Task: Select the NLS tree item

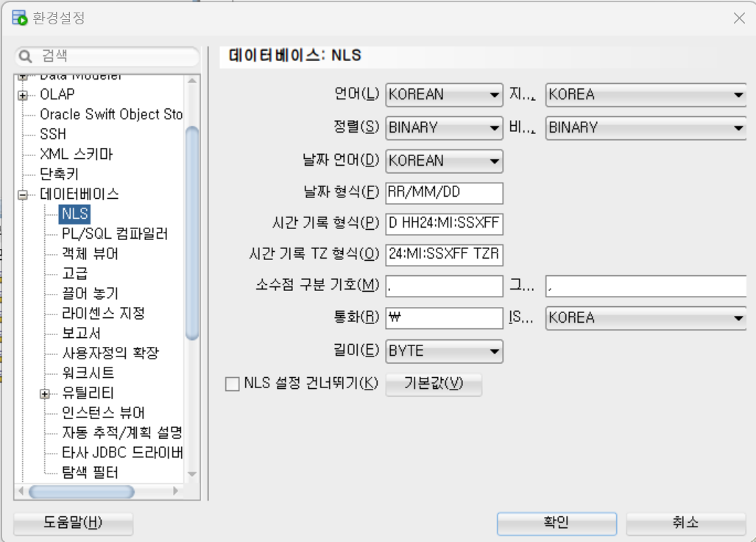Action: click(x=75, y=214)
